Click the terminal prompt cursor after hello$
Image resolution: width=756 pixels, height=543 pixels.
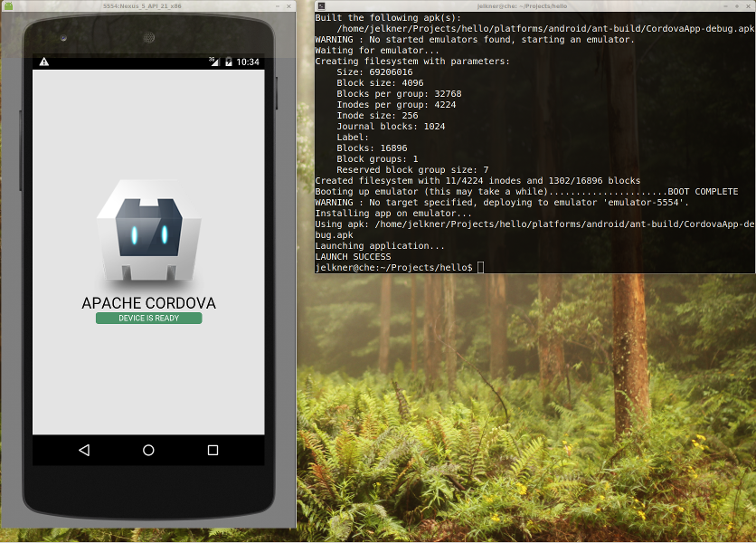[480, 267]
